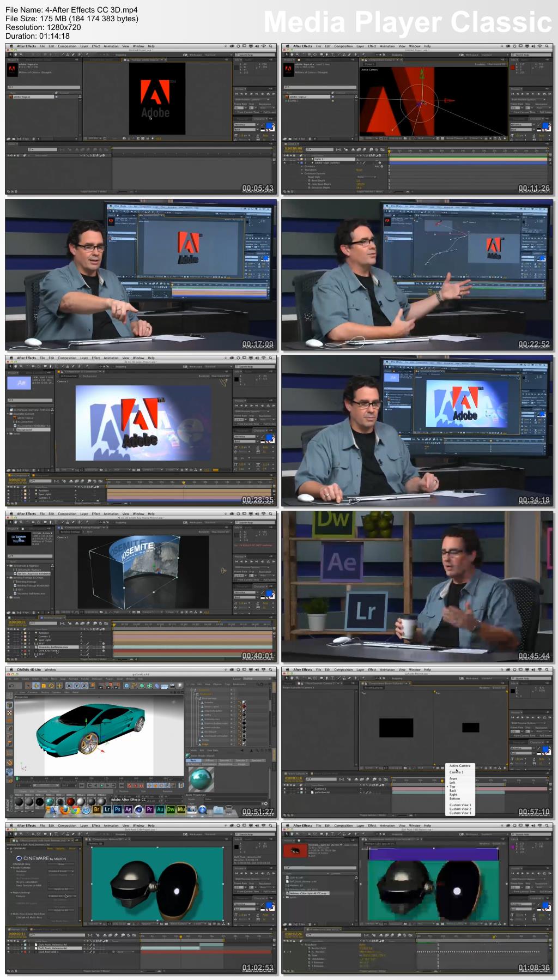Toggle Keep Textures in RAM checkbox in CINEWARE

point(49,885)
